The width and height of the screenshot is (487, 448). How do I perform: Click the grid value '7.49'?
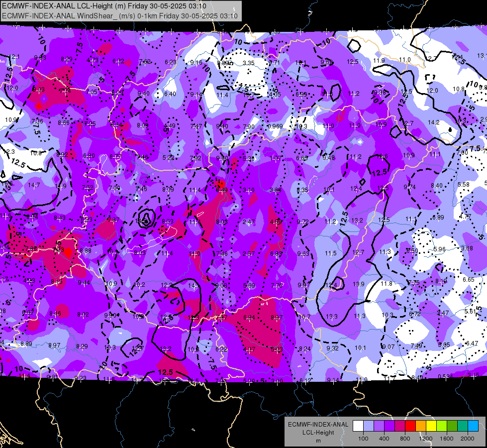tap(416, 346)
